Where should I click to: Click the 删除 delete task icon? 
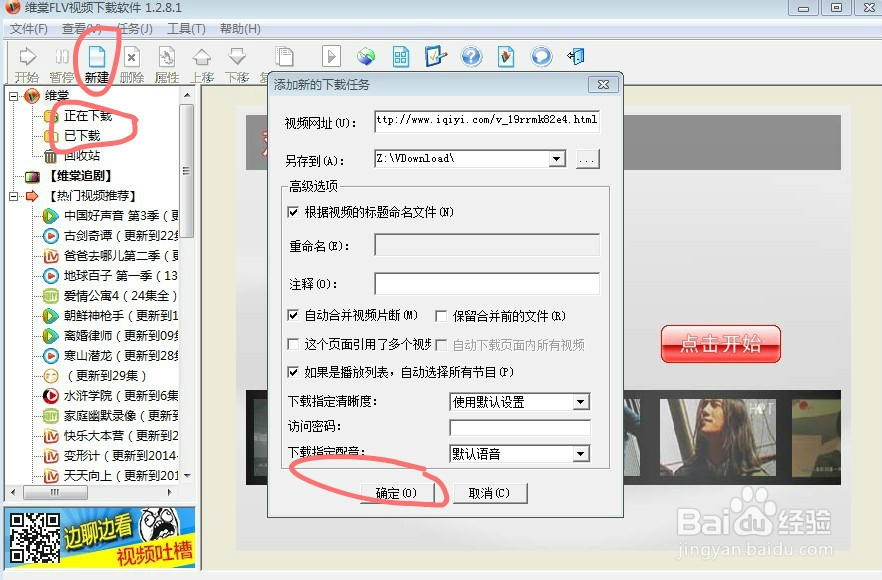[132, 56]
